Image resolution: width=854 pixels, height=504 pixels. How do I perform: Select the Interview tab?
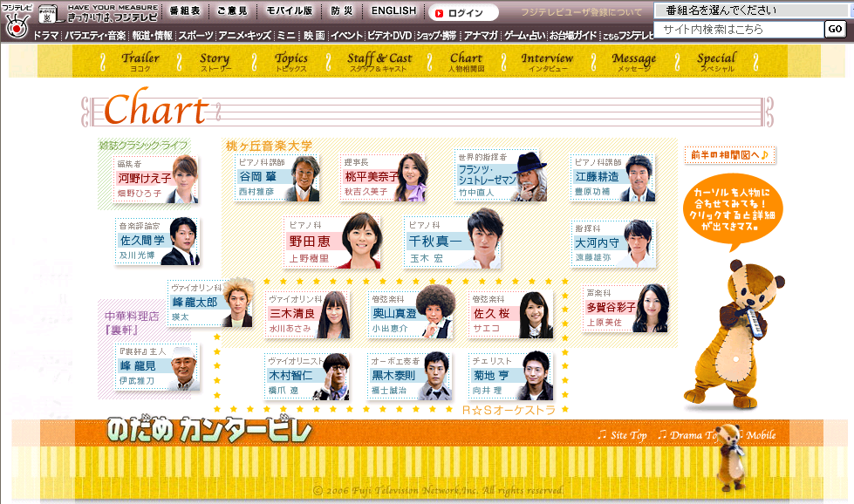(x=547, y=61)
